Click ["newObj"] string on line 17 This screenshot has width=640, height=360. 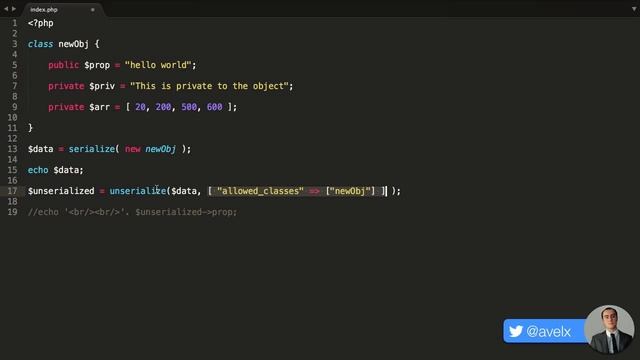pos(350,191)
